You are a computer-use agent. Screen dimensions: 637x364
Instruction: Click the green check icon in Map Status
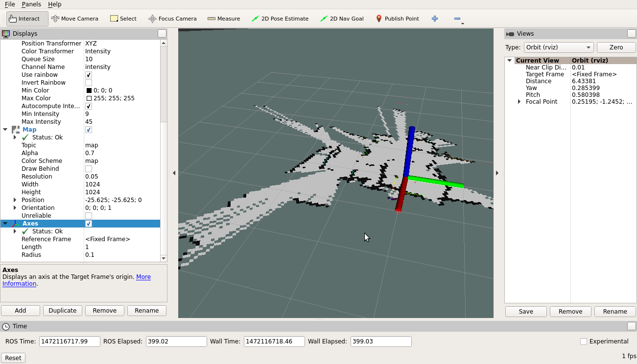click(25, 137)
